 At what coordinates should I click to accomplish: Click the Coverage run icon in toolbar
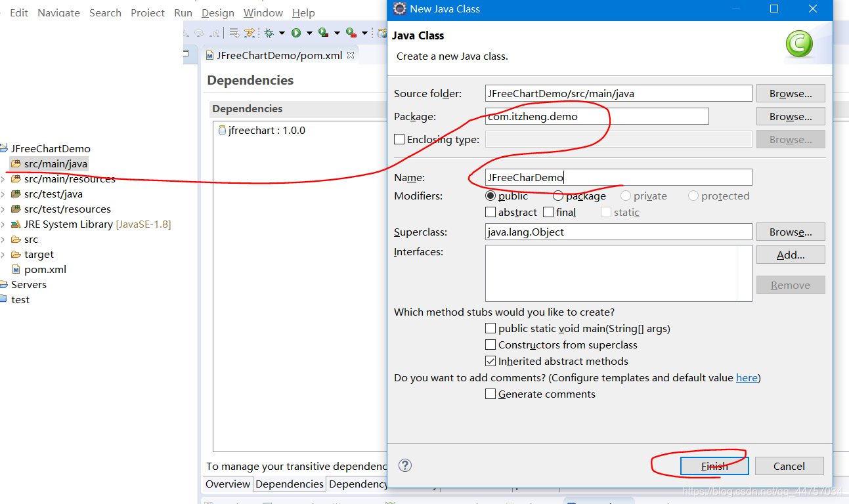[323, 33]
